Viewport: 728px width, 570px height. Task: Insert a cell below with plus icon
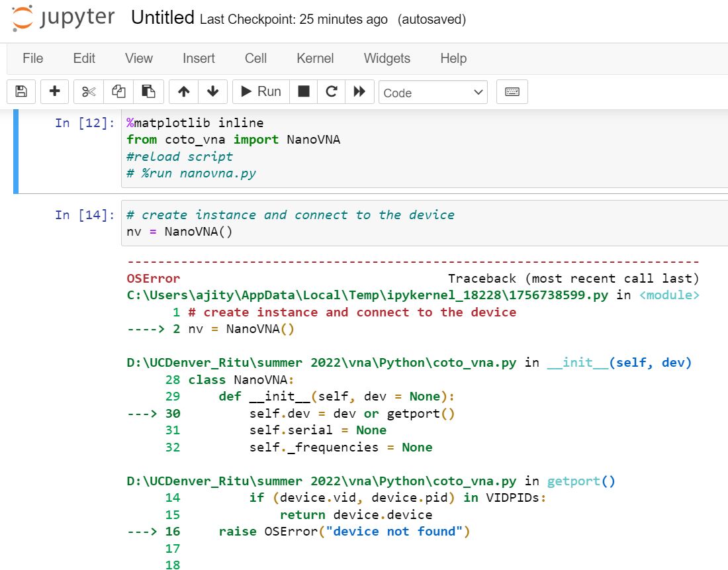point(55,91)
